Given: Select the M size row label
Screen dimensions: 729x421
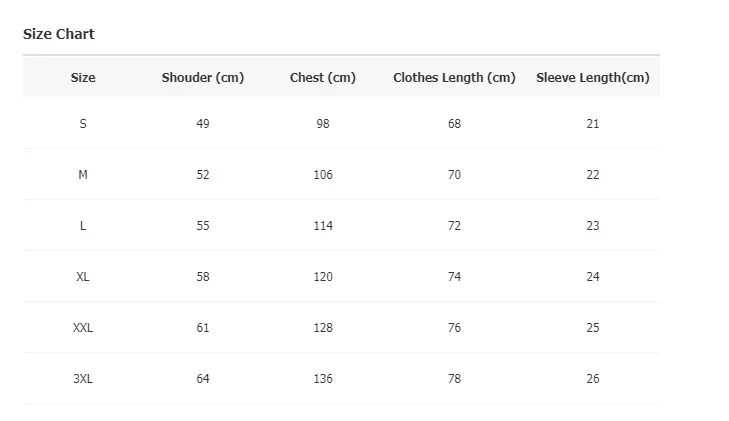Looking at the screenshot, I should click(x=83, y=175).
